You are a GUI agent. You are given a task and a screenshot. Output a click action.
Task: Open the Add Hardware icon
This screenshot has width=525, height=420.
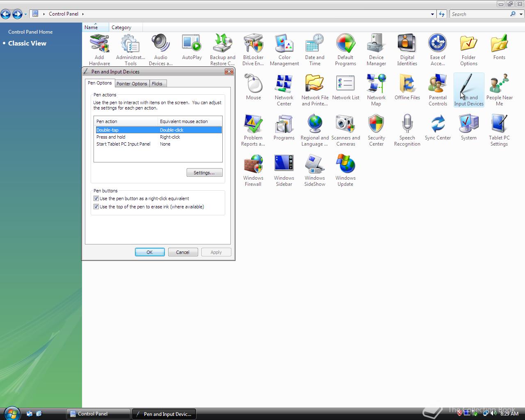coord(99,50)
